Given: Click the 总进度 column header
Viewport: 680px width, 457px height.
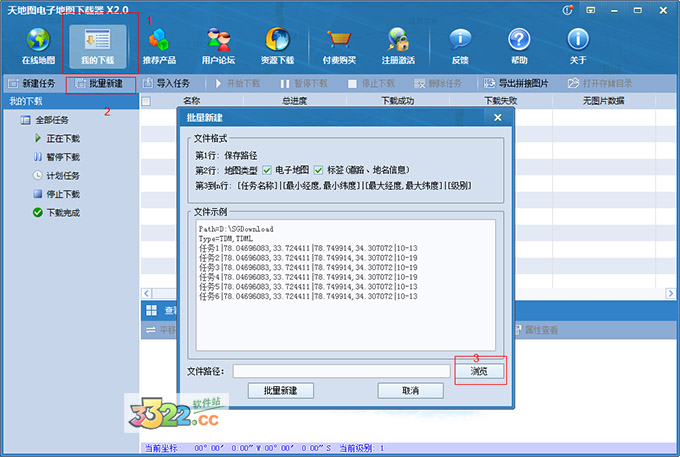Looking at the screenshot, I should (294, 101).
